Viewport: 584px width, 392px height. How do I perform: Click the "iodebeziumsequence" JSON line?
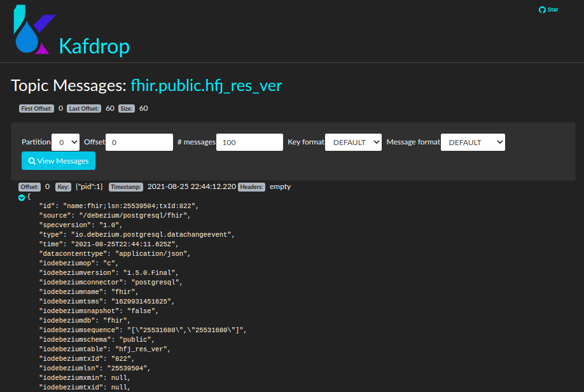tap(143, 330)
